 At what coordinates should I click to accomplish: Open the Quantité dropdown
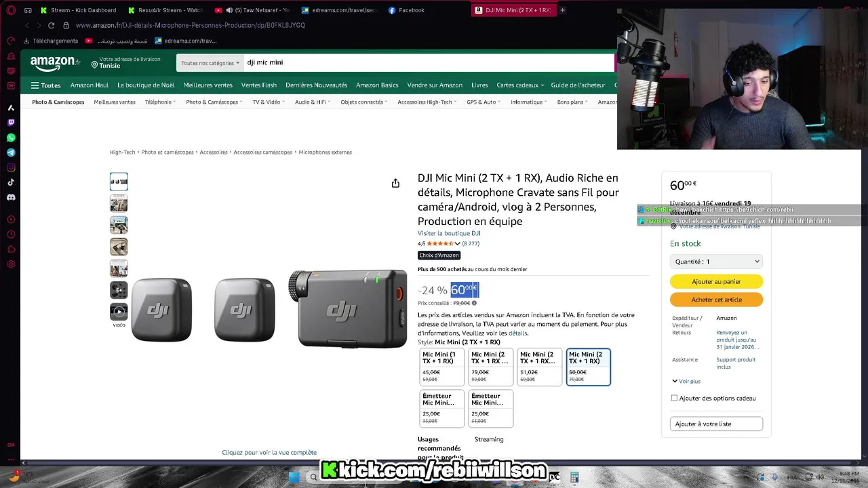coord(716,262)
